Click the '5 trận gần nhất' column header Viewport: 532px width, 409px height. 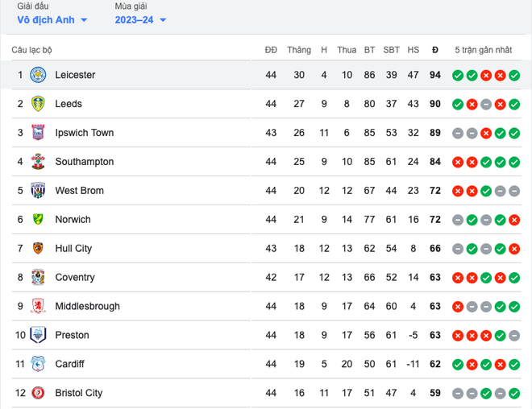(483, 50)
